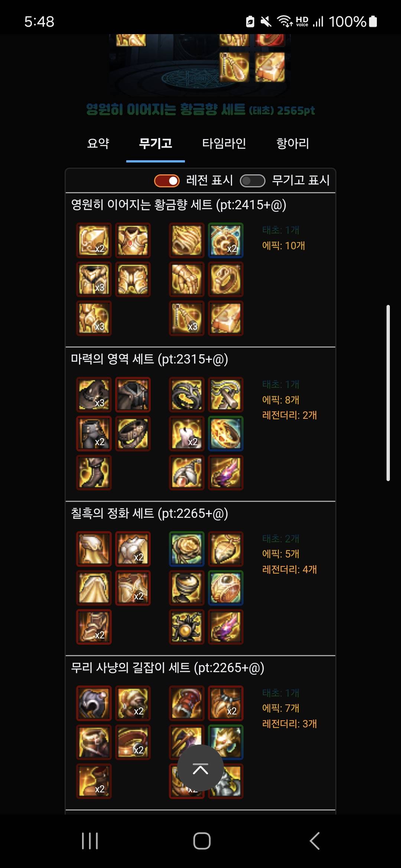Image resolution: width=401 pixels, height=868 pixels.
Task: Click the vertical page scrollbar handle
Action: 388,393
